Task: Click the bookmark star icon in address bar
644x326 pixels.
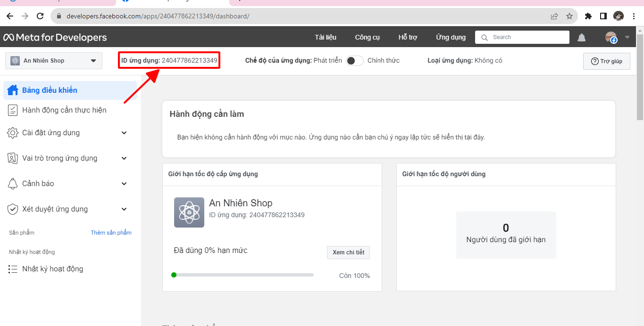Action: (569, 16)
